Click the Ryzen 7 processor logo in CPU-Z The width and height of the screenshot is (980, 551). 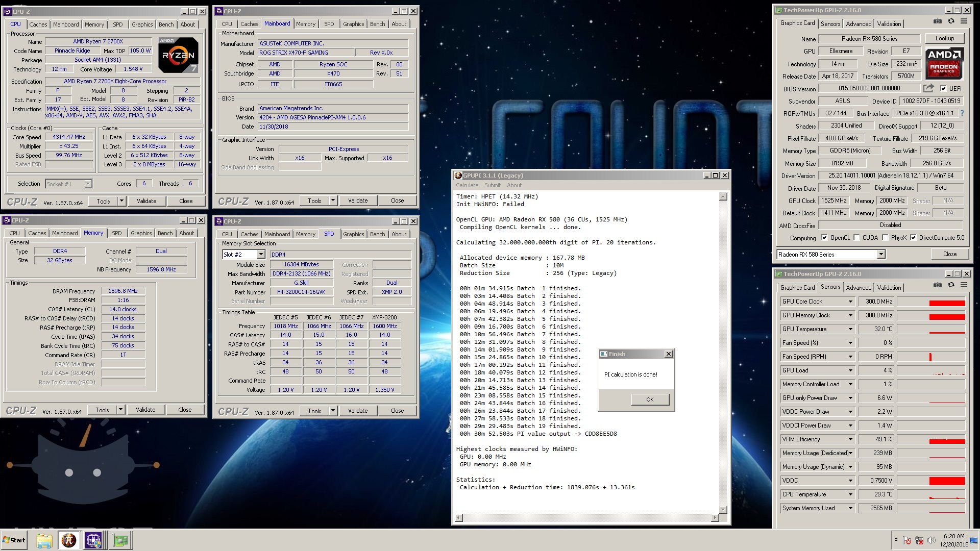178,55
